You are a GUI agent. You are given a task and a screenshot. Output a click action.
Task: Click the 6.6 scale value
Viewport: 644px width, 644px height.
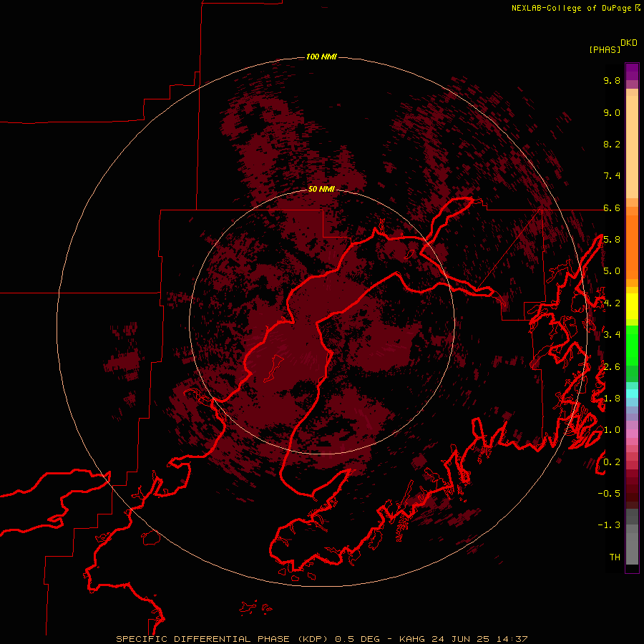coord(612,208)
